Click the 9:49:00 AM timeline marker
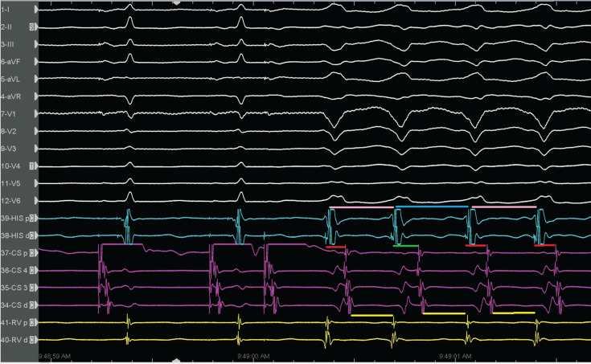Screen dimensions: 591x364 [253, 354]
